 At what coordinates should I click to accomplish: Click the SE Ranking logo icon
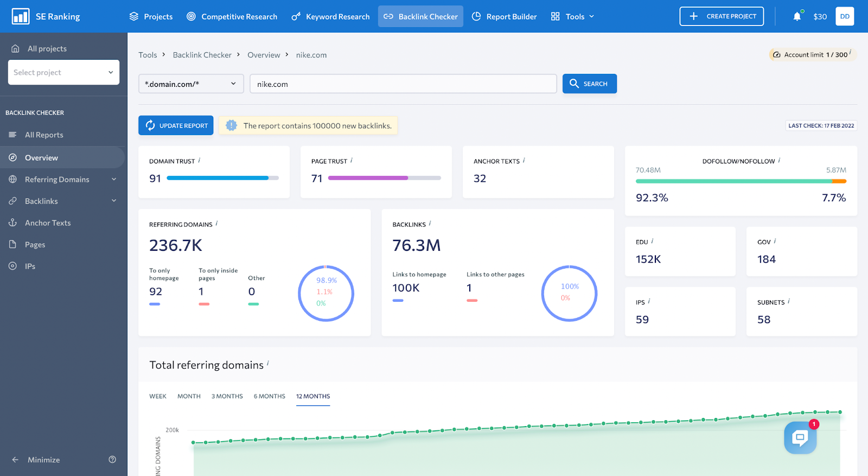coord(21,16)
